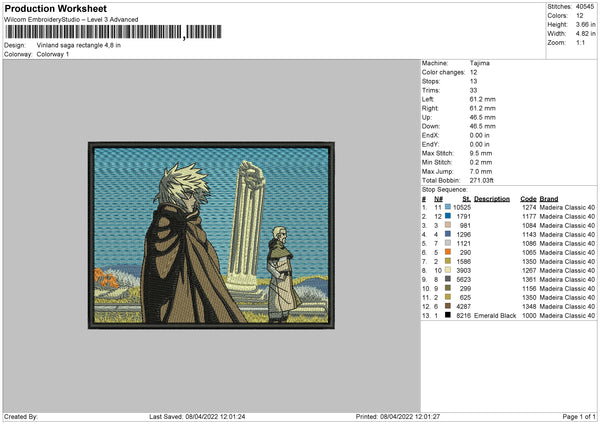Choose the cream swatch for code 1267
This screenshot has height=424, width=600.
click(x=448, y=270)
